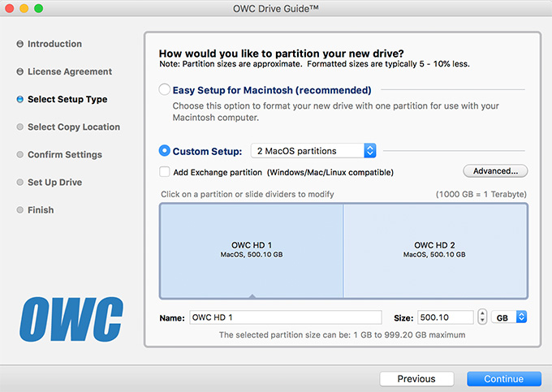
Task: Click the blue bullet beside Select Setup Type
Action: [x=20, y=99]
